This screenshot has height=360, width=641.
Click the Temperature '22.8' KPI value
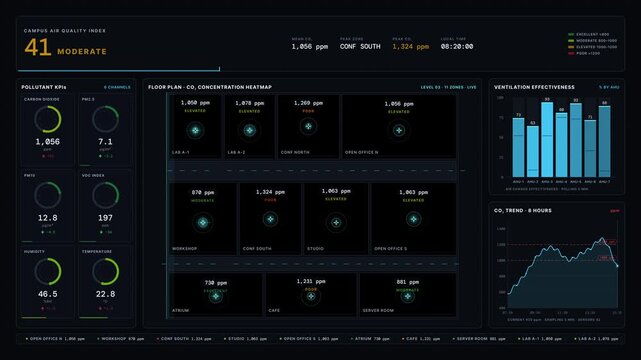(105, 294)
